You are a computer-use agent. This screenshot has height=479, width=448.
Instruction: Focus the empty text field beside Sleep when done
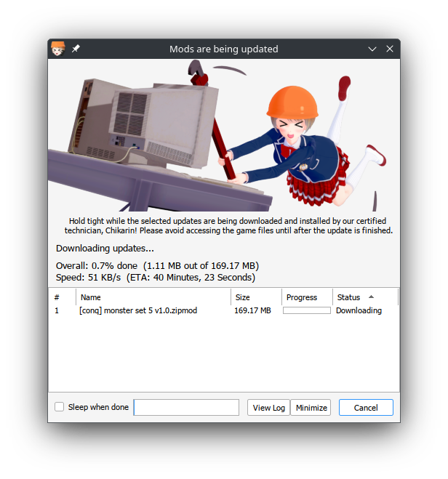point(186,408)
